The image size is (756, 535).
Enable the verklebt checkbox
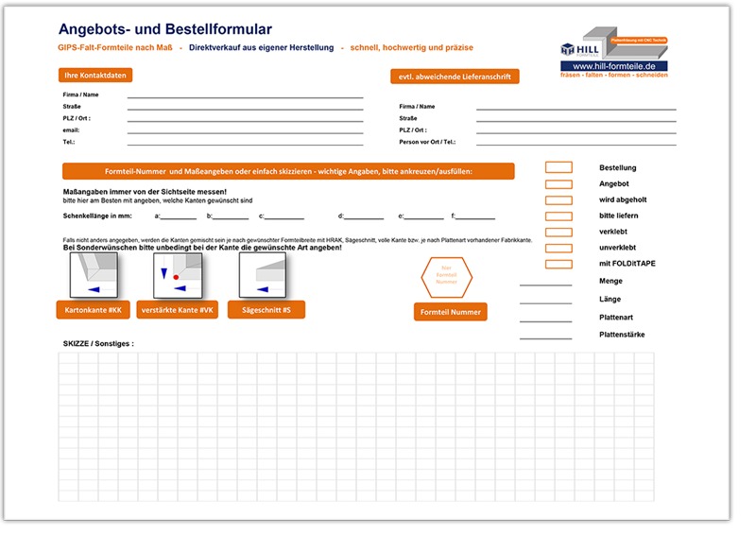558,232
